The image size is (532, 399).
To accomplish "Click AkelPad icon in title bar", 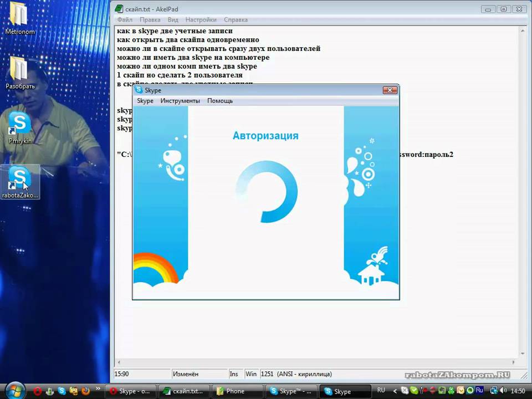I will click(x=119, y=9).
